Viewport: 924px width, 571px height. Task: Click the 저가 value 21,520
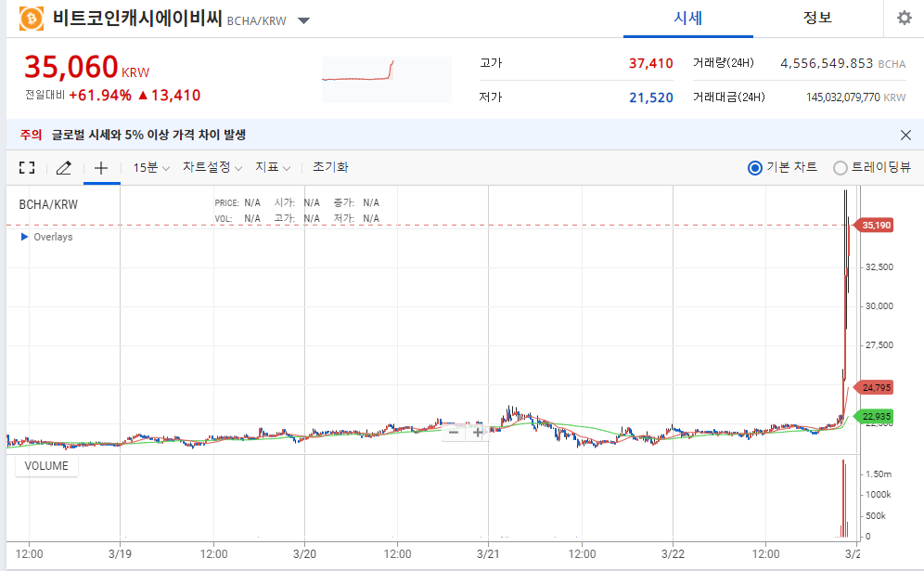coord(650,97)
